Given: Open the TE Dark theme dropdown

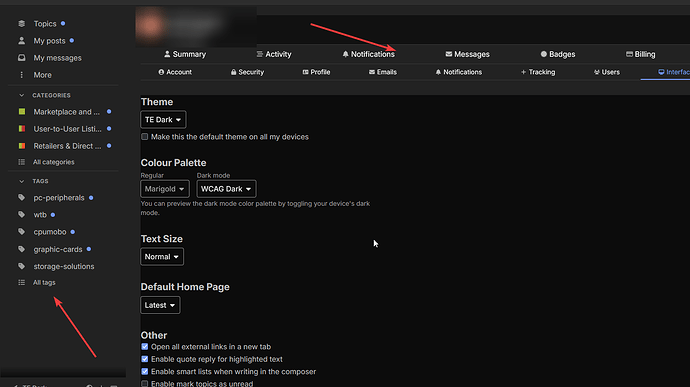Looking at the screenshot, I should click(x=163, y=120).
